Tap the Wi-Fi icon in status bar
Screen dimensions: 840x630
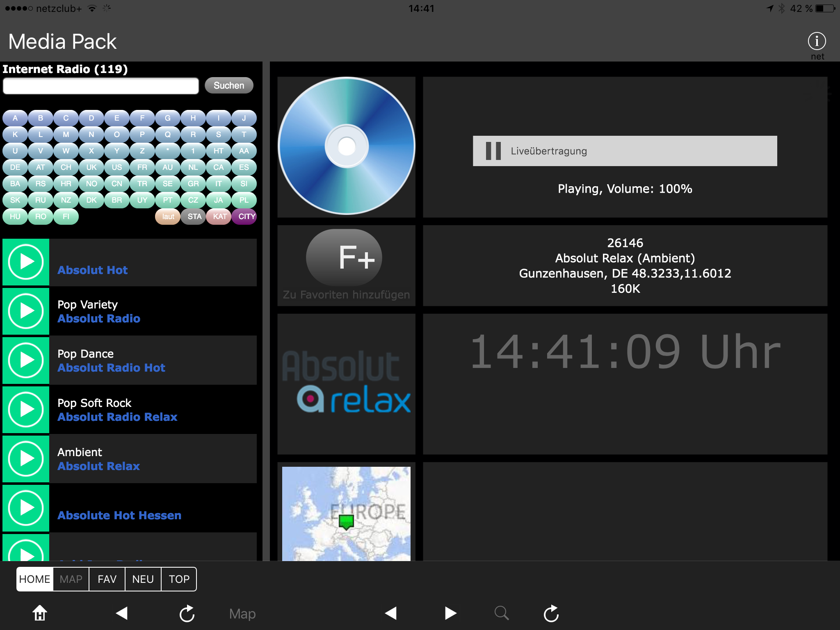92,8
